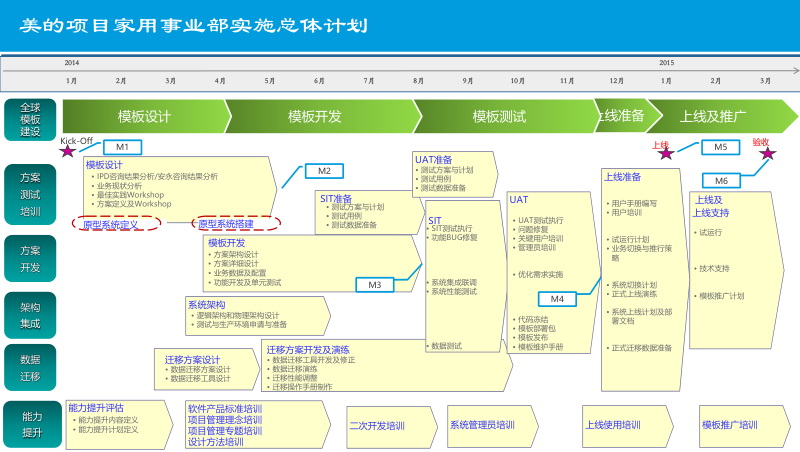Click the 上线准备 yellow box heading
Screen dimensions: 800x452
coord(622,177)
